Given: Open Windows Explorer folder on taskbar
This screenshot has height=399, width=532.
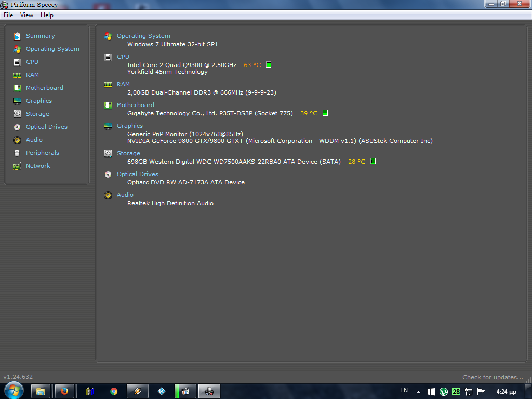Looking at the screenshot, I should pyautogui.click(x=41, y=392).
